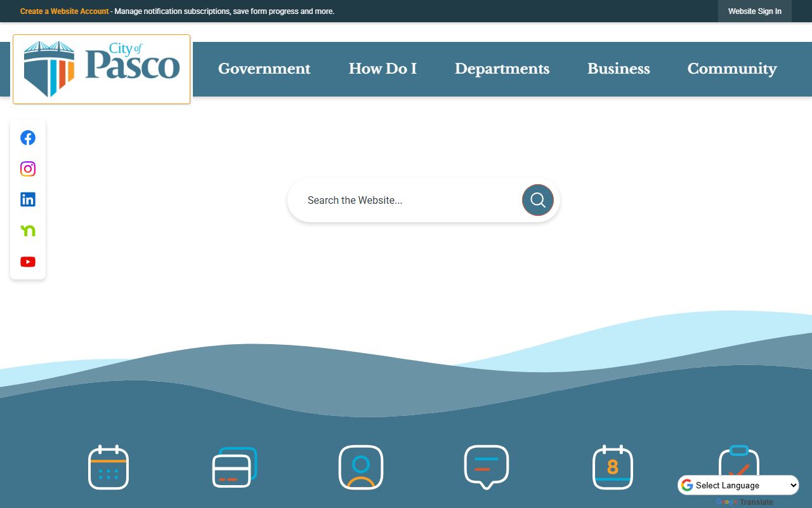Click the credit card payment icon

click(x=234, y=467)
